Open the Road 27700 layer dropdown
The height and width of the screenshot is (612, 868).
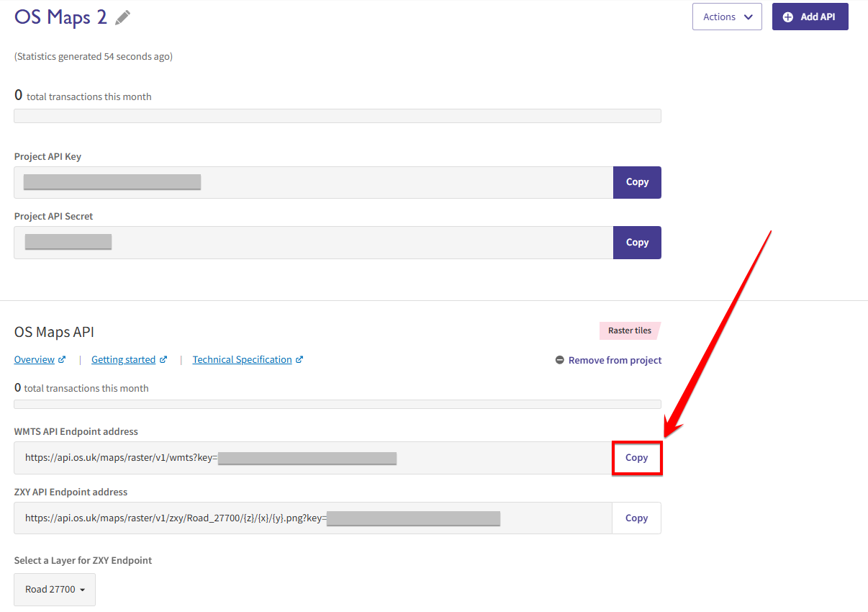pyautogui.click(x=55, y=590)
